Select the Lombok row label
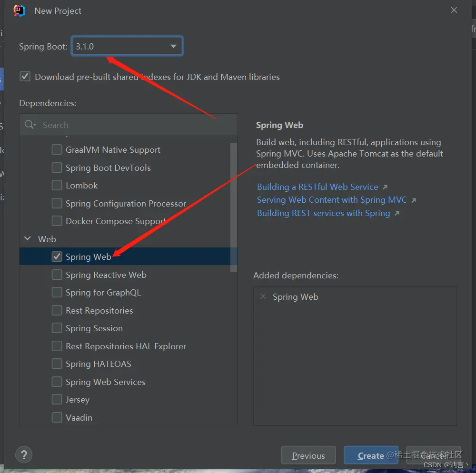Image resolution: width=476 pixels, height=473 pixels. coord(82,186)
